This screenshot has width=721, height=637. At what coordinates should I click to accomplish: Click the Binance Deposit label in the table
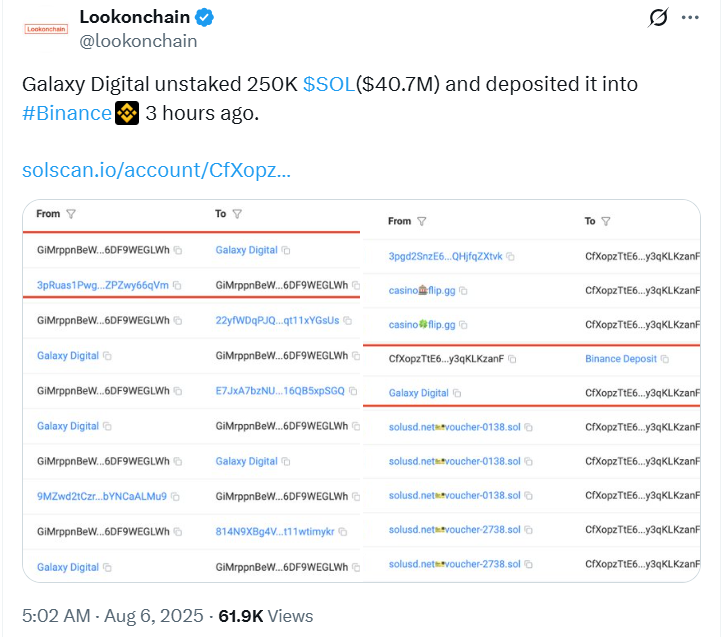[621, 359]
